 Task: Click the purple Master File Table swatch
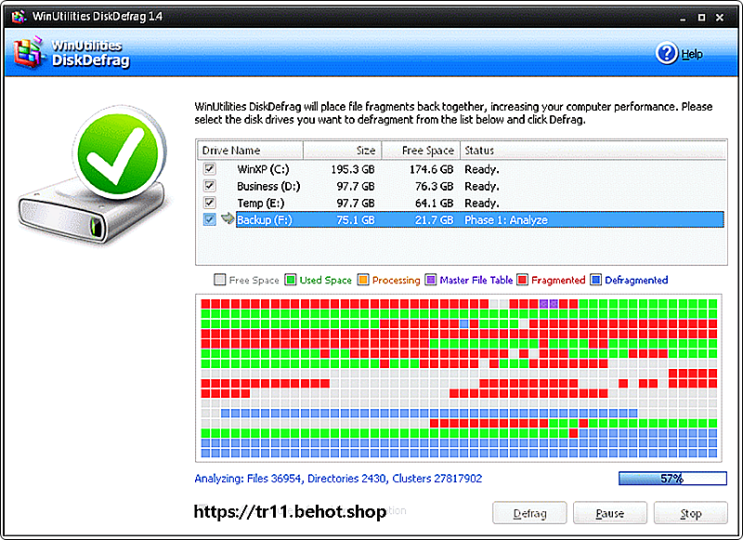(x=431, y=280)
